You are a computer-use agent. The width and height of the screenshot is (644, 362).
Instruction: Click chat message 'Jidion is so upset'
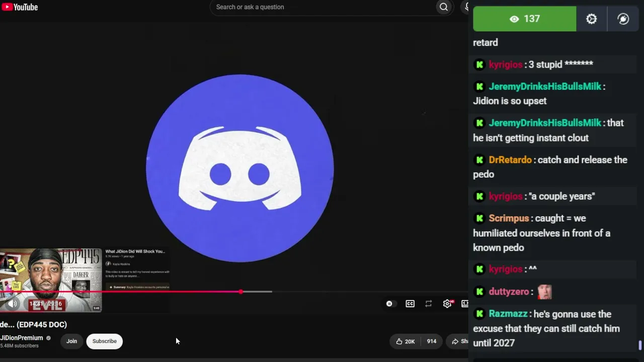[x=510, y=101]
